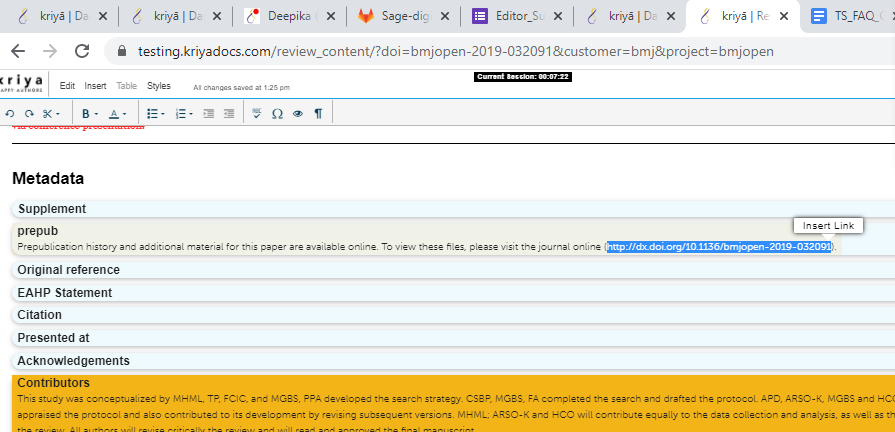Viewport: 895px width, 432px height.
Task: Click the Undo arrow icon
Action: click(10, 114)
